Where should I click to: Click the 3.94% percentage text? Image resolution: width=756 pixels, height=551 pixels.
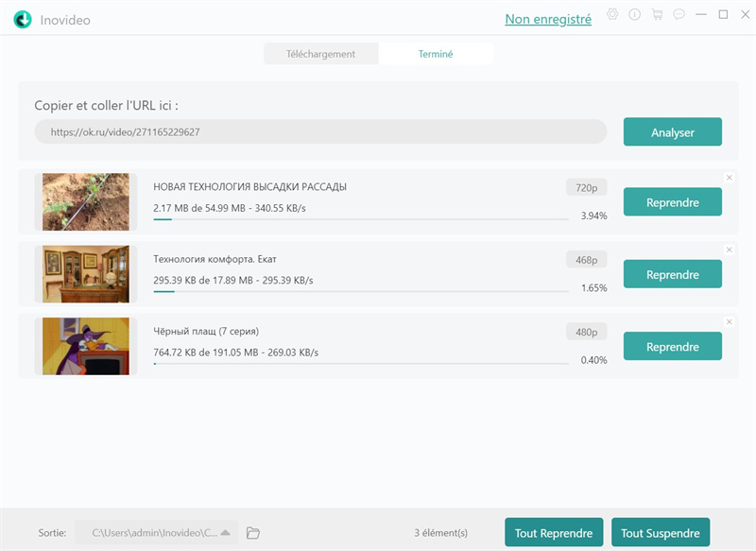pyautogui.click(x=593, y=215)
